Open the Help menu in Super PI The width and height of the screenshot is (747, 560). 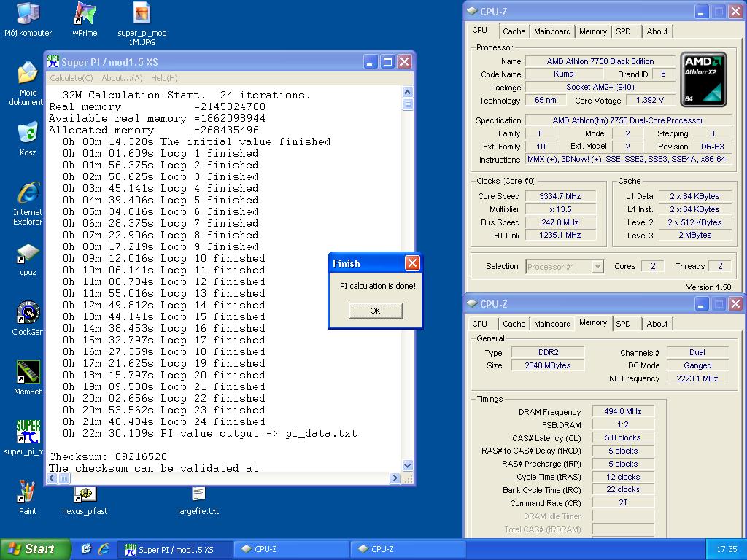[164, 78]
